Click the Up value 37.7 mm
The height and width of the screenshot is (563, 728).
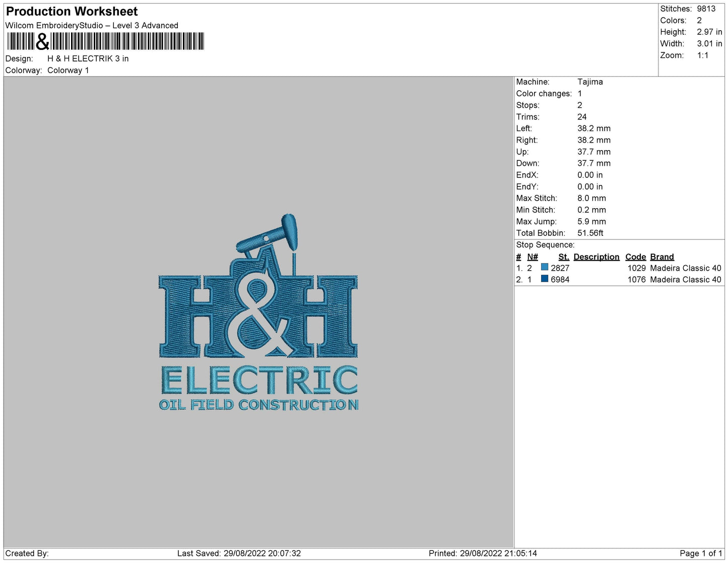click(594, 152)
